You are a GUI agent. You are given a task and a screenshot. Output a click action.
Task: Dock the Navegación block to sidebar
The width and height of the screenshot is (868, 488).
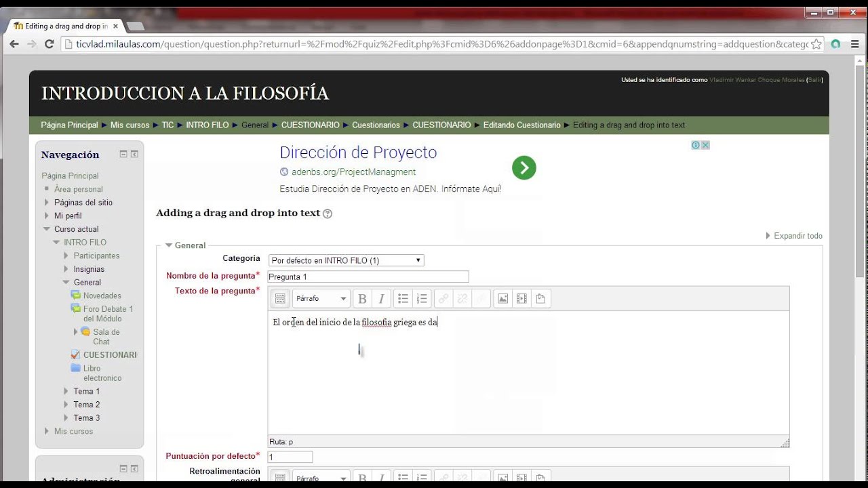click(134, 154)
